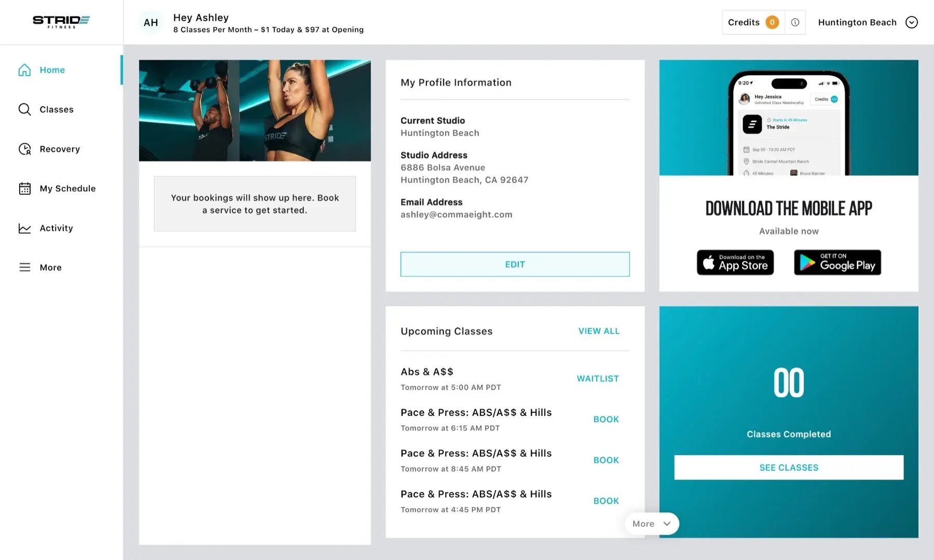Click the 8 Classes Per Month membership text
This screenshot has width=934, height=560.
268,30
